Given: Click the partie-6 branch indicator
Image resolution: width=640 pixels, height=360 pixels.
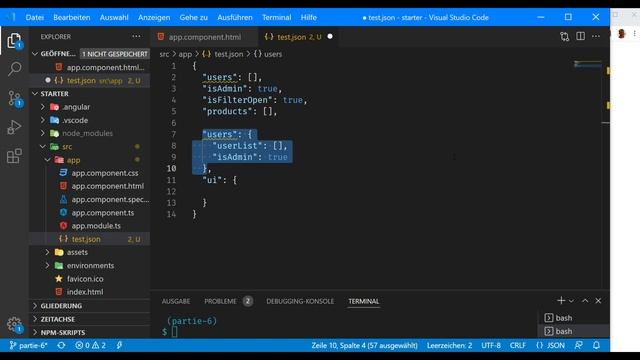Looking at the screenshot, I should click(29, 345).
